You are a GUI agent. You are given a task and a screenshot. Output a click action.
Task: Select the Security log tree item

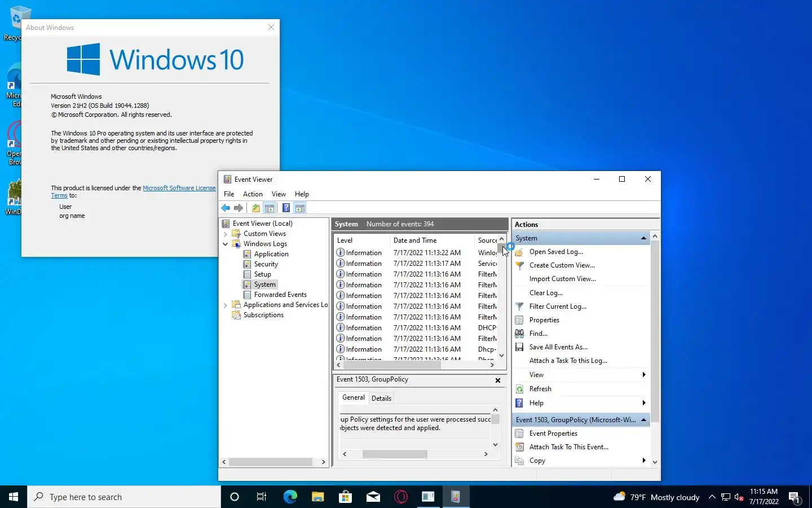coord(266,264)
